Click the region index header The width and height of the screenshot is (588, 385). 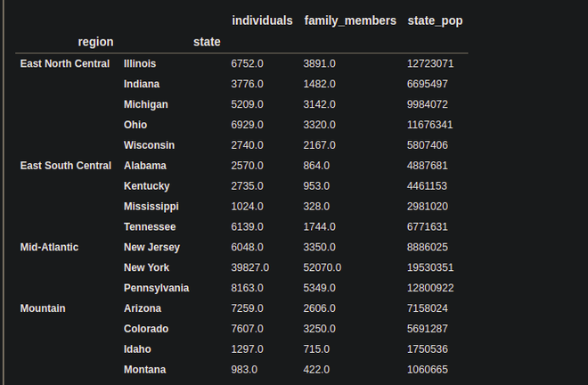pyautogui.click(x=95, y=42)
